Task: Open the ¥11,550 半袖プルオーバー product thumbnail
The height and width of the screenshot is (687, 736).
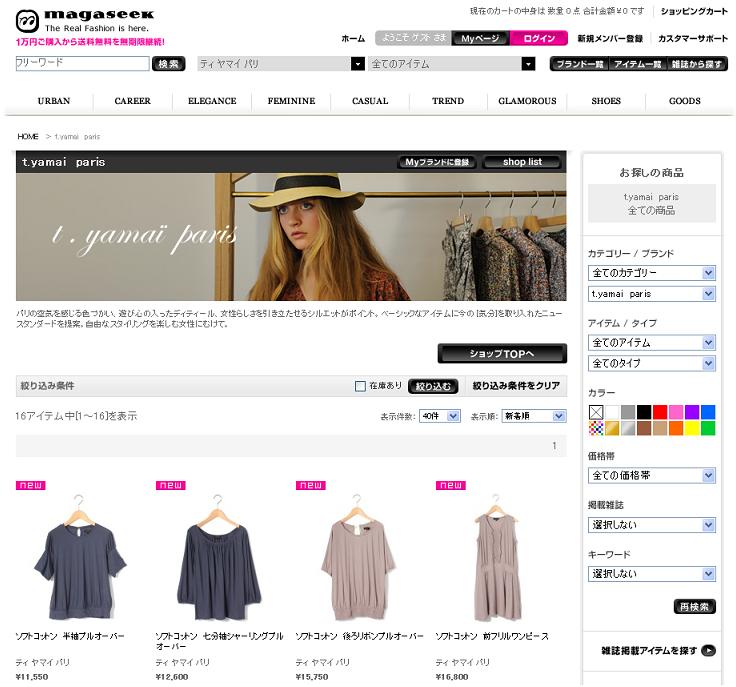Action: click(80, 557)
